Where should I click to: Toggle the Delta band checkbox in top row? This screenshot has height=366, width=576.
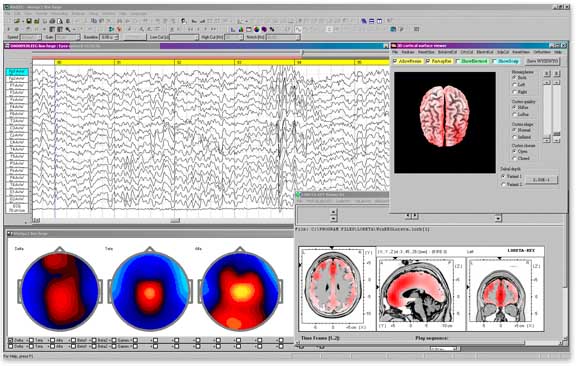11,341
